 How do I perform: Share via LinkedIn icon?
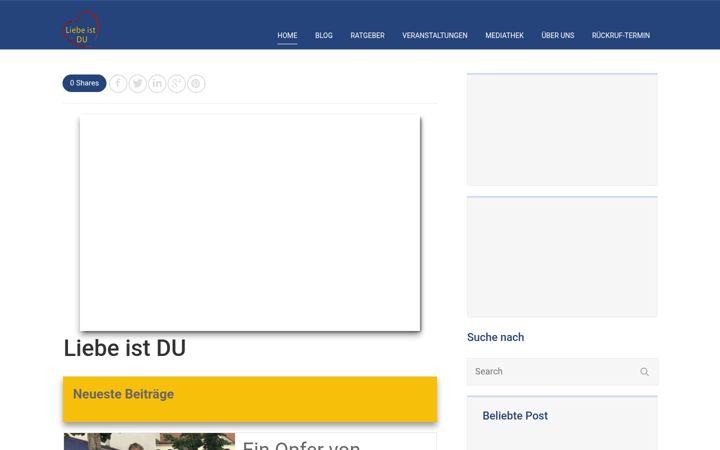click(x=157, y=84)
